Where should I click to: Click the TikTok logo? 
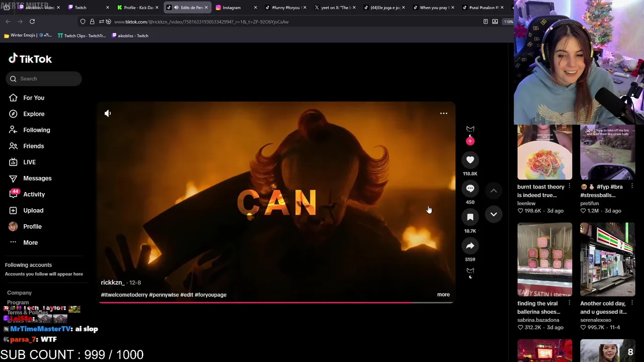pyautogui.click(x=30, y=59)
